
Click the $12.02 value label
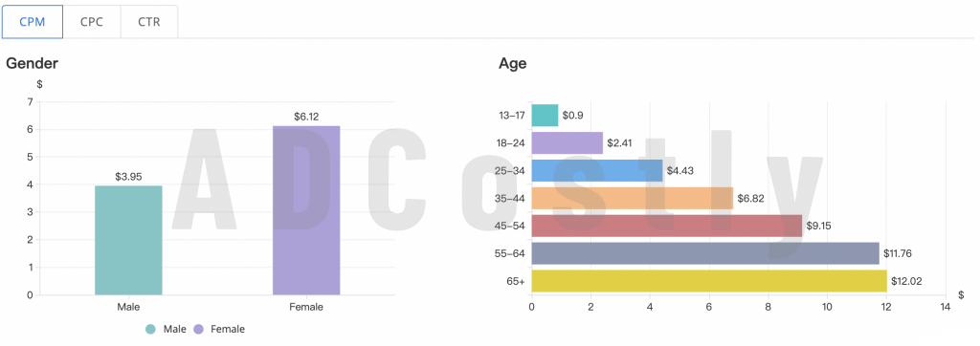point(906,282)
